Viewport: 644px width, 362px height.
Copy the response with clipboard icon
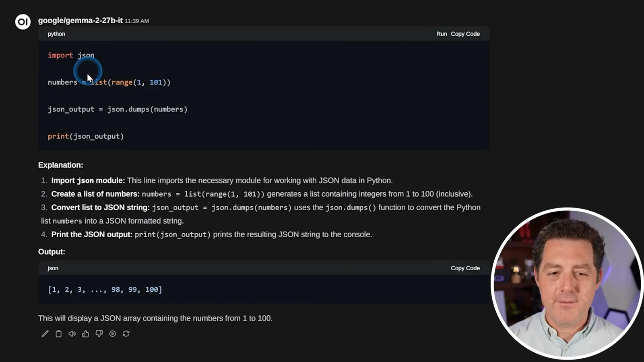click(x=58, y=334)
